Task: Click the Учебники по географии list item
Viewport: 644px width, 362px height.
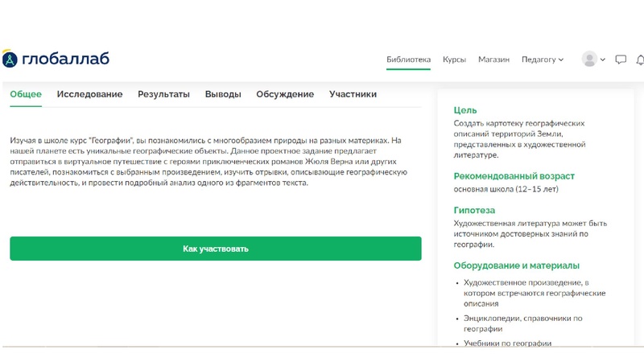Action: pos(507,343)
